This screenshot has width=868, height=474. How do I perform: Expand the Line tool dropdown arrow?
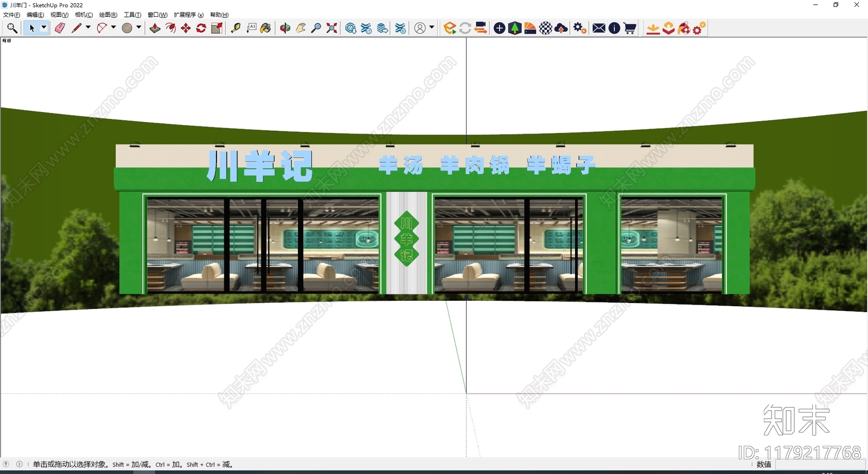click(x=88, y=28)
